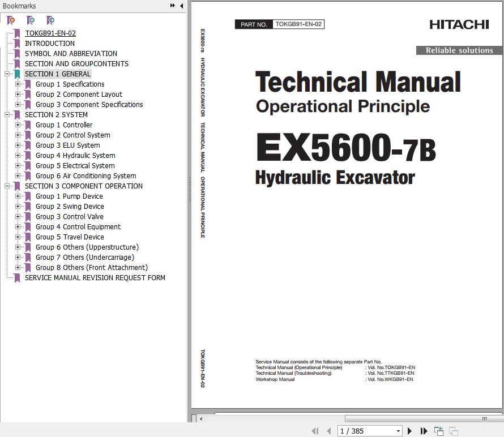
Task: Collapse SECTION 3 COMPONENT OPERATION node
Action: [x=7, y=186]
